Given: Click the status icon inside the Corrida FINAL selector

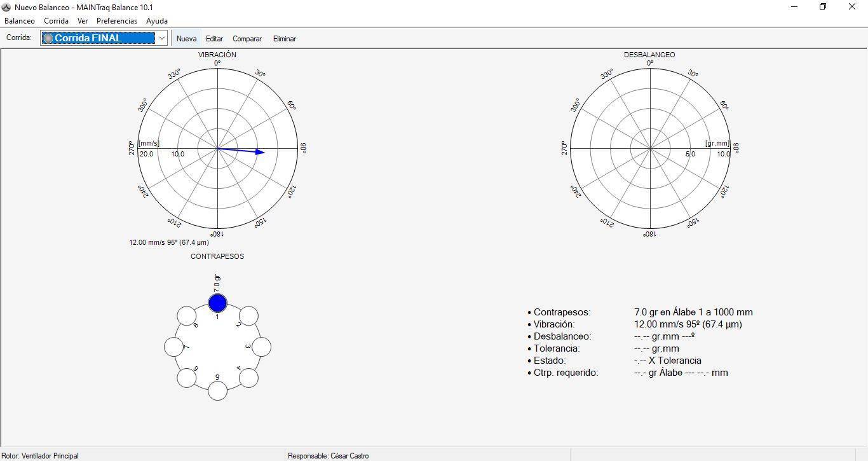Looking at the screenshot, I should 50,38.
